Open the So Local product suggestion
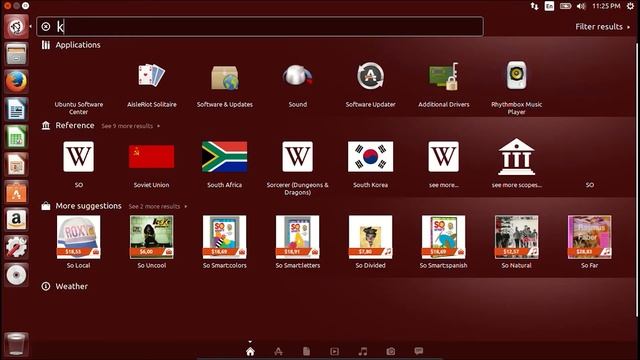 click(79, 242)
